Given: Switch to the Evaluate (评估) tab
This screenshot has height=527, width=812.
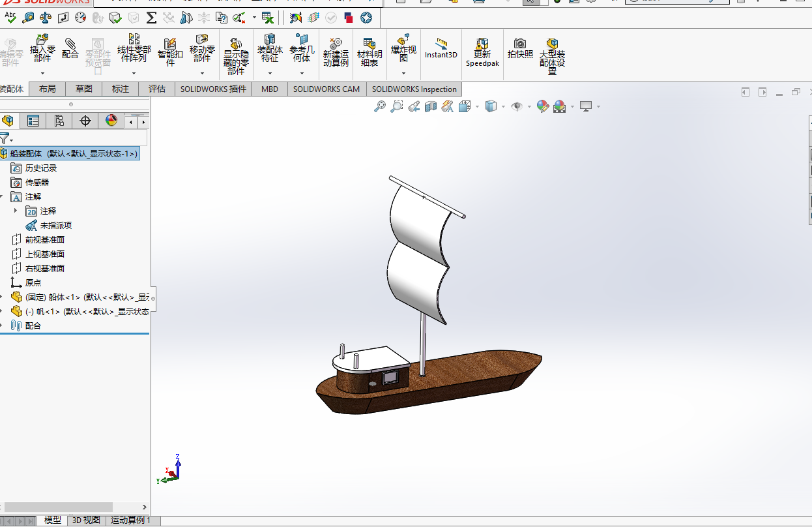Looking at the screenshot, I should click(157, 89).
